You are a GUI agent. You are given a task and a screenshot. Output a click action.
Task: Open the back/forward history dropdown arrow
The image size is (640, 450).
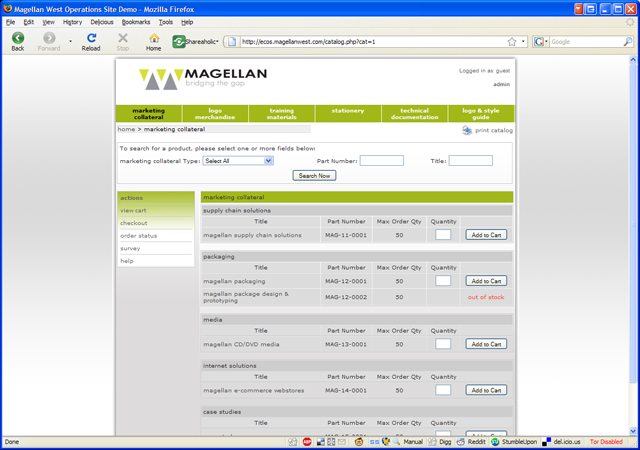pos(70,41)
